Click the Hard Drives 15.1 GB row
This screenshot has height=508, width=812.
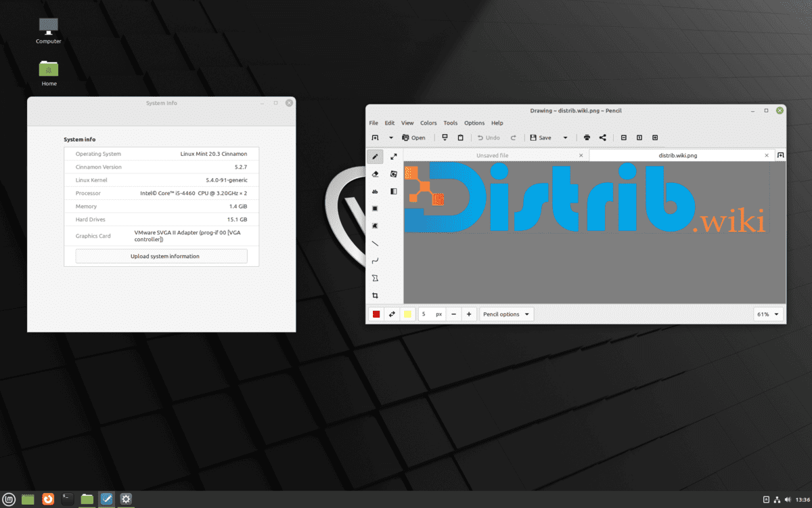161,219
